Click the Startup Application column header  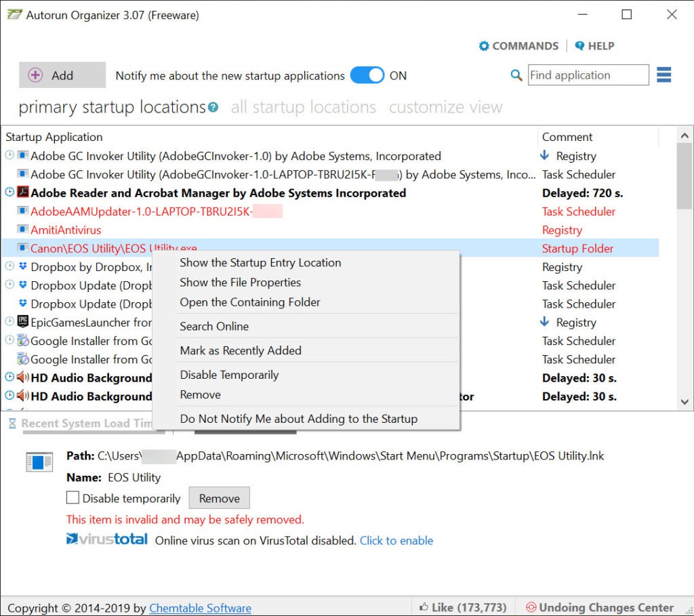coord(270,137)
